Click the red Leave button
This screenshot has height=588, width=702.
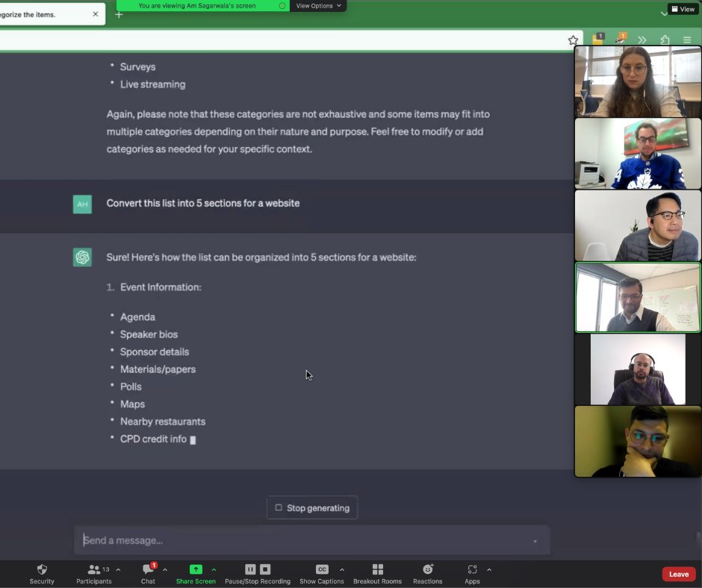click(x=679, y=574)
